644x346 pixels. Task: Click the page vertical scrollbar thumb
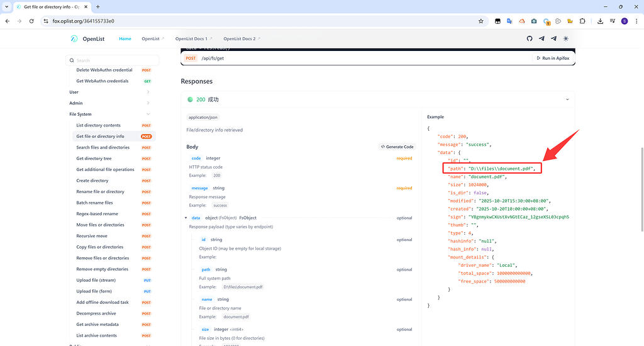coord(641,189)
